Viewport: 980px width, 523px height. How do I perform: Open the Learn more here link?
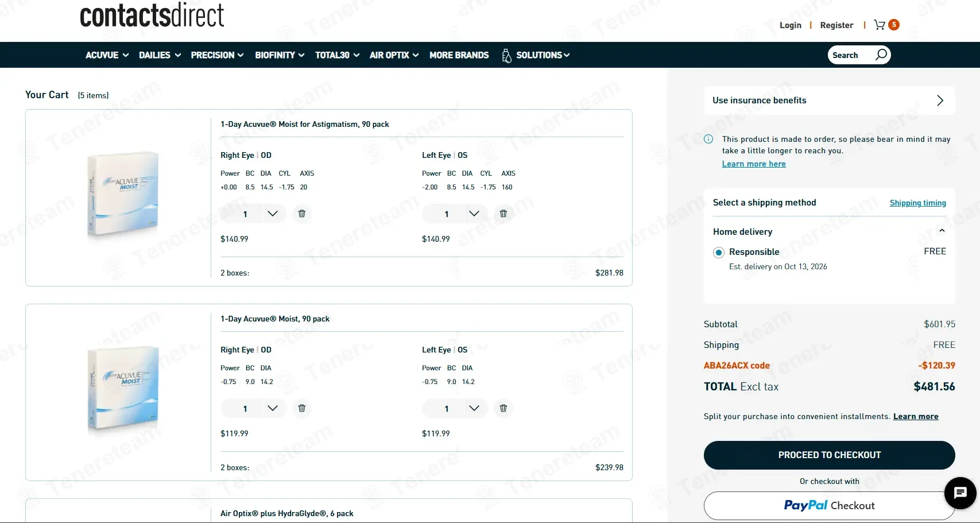tap(754, 164)
